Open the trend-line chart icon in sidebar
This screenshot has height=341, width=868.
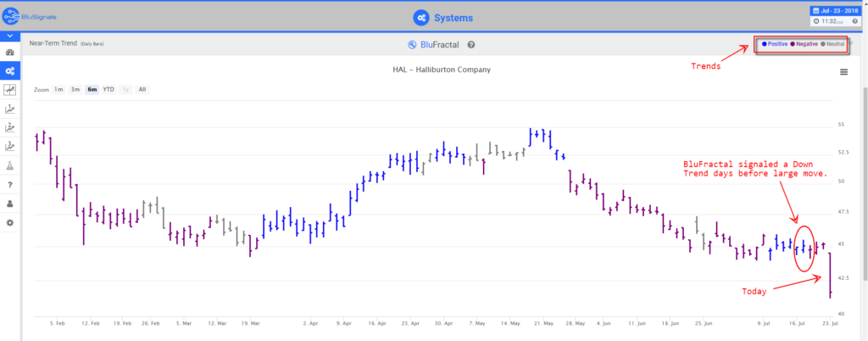[9, 89]
